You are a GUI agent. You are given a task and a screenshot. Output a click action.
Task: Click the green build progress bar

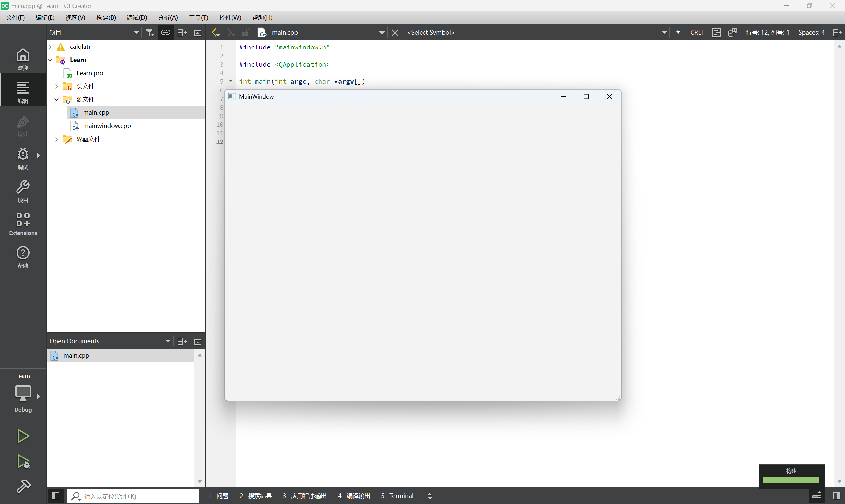[791, 480]
